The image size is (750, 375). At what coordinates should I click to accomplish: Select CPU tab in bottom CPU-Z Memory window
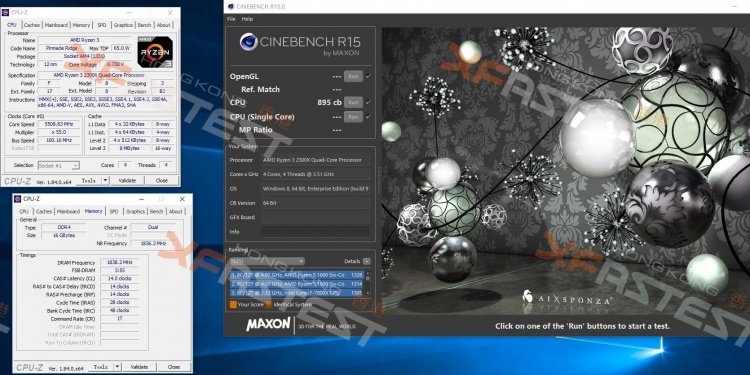pyautogui.click(x=24, y=211)
